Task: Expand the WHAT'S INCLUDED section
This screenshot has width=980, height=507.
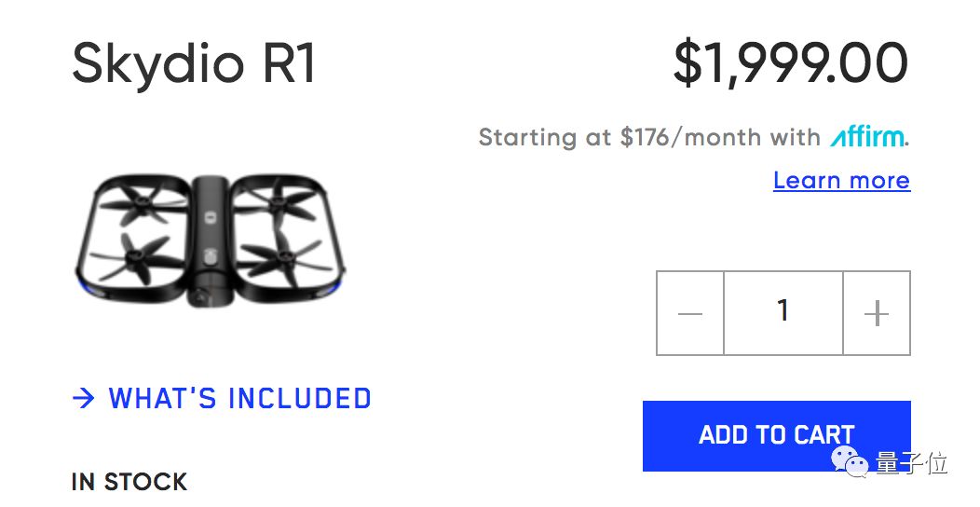Action: [x=239, y=399]
